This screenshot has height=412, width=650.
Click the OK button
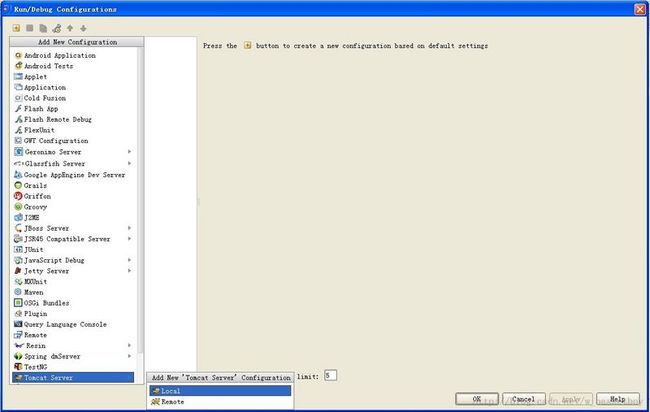(477, 399)
